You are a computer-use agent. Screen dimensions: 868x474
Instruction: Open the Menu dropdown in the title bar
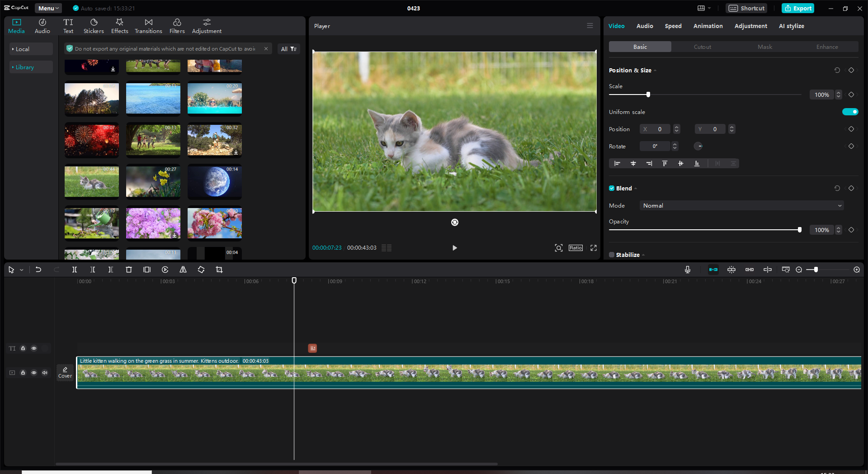pyautogui.click(x=47, y=8)
